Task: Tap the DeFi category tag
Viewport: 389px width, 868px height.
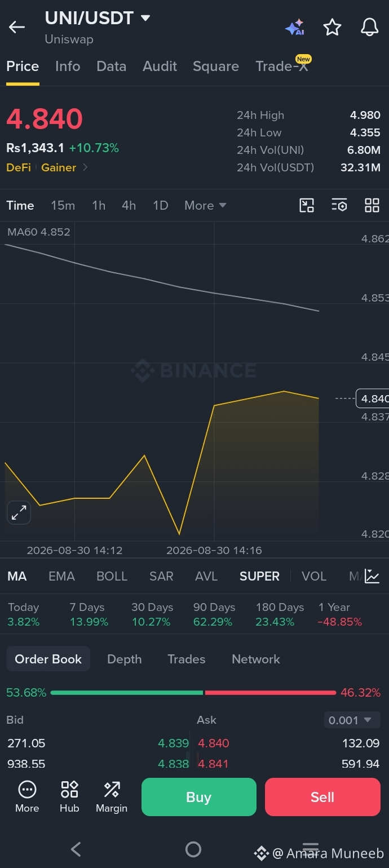Action: coord(19,167)
